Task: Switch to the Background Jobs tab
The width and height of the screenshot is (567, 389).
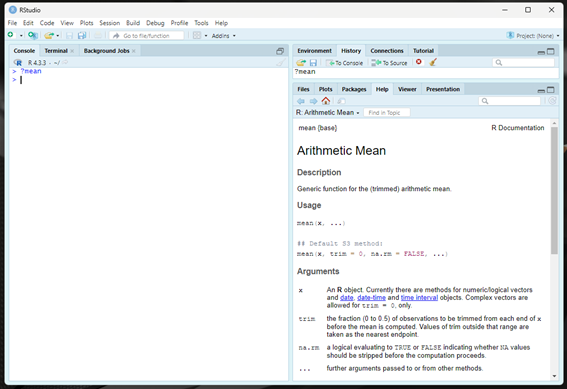Action: click(x=106, y=51)
